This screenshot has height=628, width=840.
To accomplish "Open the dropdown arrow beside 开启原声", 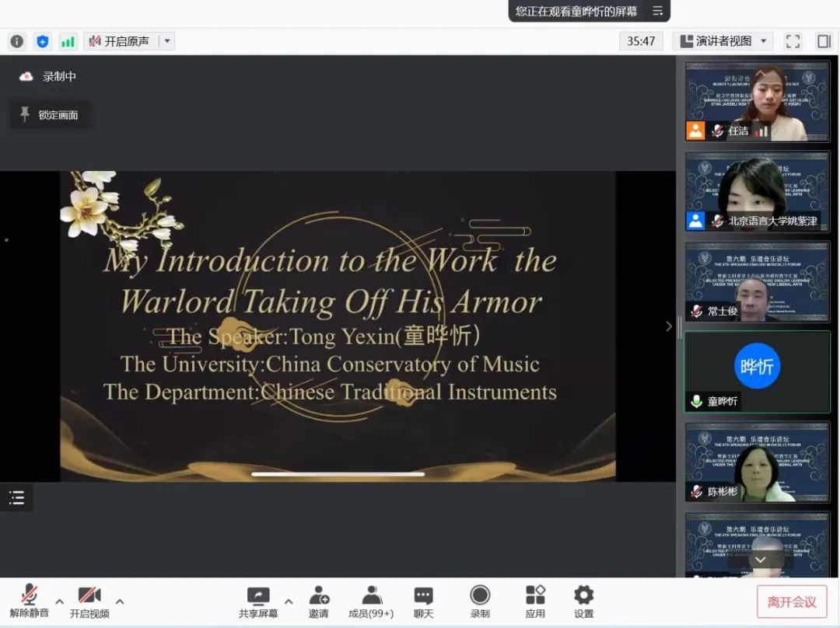I will [x=167, y=41].
